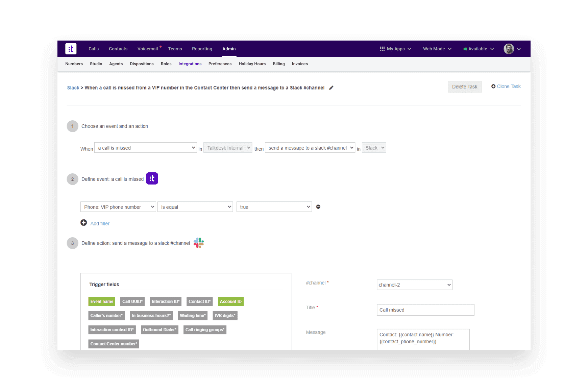Open the channel-2 Slack channel dropdown
The height and width of the screenshot is (392, 588).
point(414,285)
